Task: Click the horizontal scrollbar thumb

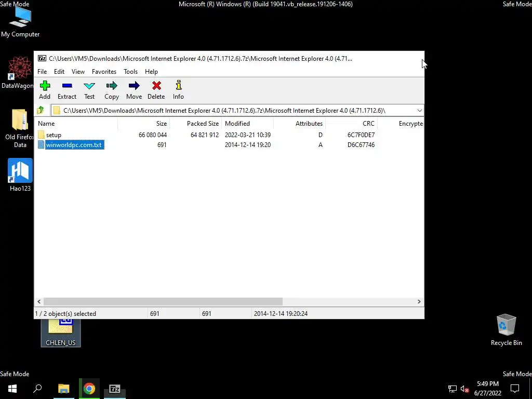Action: coord(163,302)
